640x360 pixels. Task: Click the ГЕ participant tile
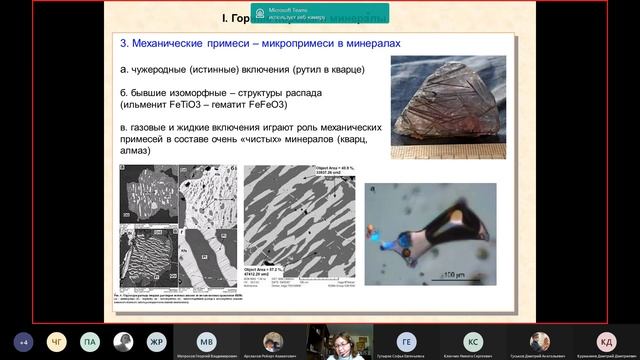point(407,342)
